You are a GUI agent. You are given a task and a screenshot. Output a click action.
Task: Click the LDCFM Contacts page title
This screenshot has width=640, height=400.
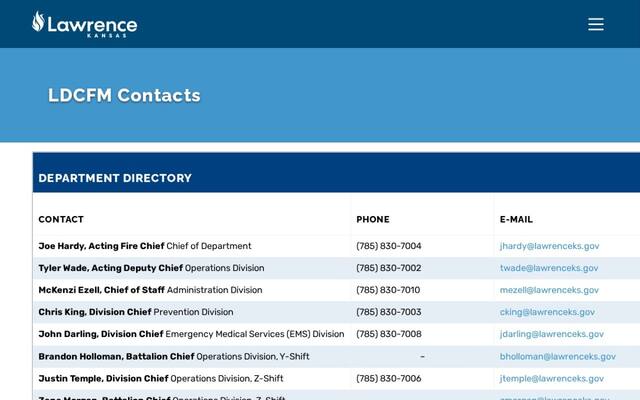click(x=124, y=96)
